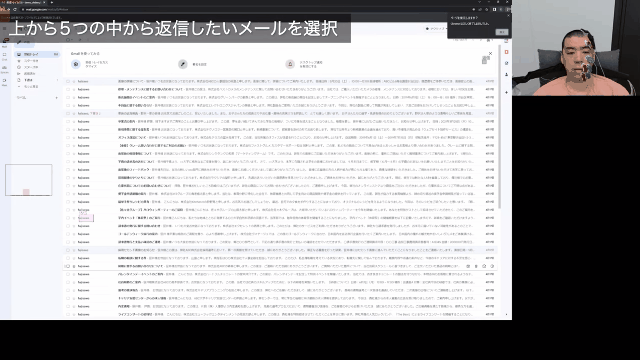640x360 pixels.
Task: Open the status dropdown near the top right
Action: click(x=436, y=29)
